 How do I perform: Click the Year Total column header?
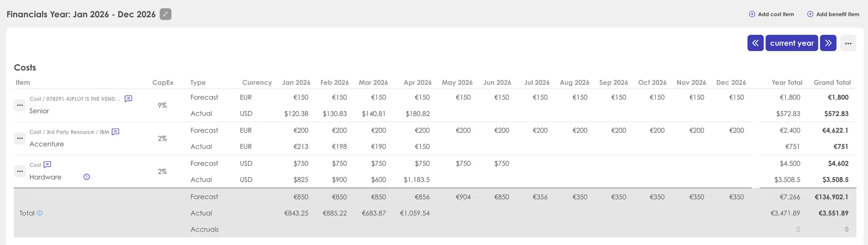coord(787,83)
